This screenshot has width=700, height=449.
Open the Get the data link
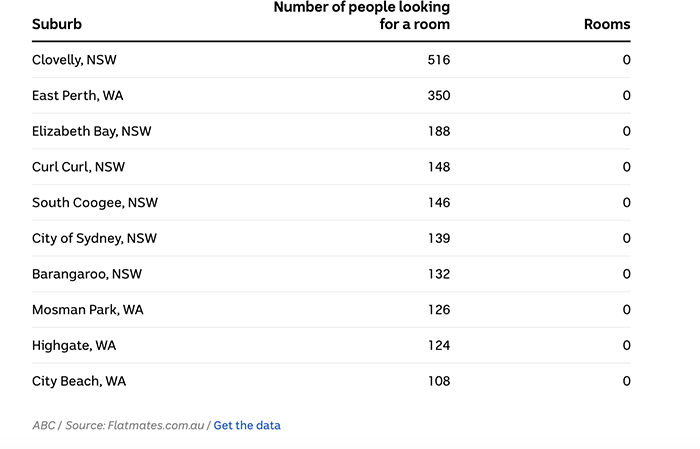point(247,425)
